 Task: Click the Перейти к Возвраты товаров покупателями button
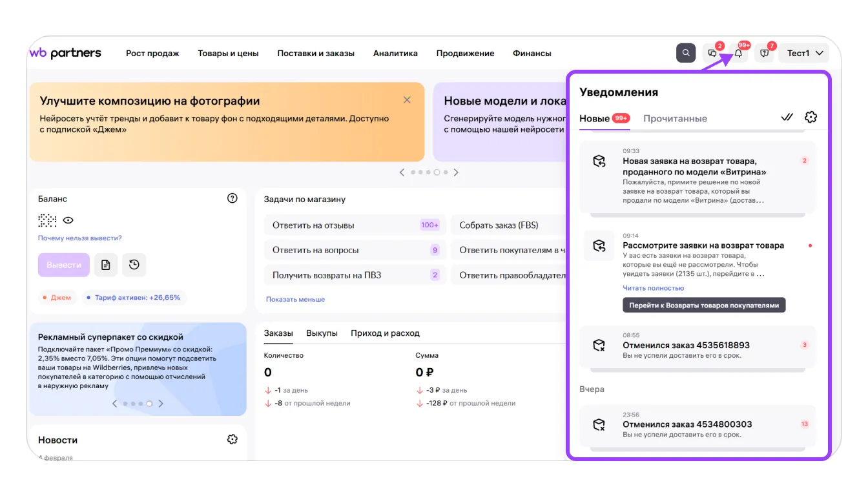pyautogui.click(x=704, y=305)
